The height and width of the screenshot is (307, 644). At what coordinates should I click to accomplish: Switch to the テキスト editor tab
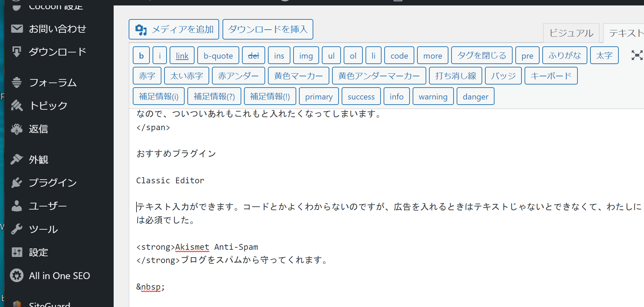coord(625,33)
